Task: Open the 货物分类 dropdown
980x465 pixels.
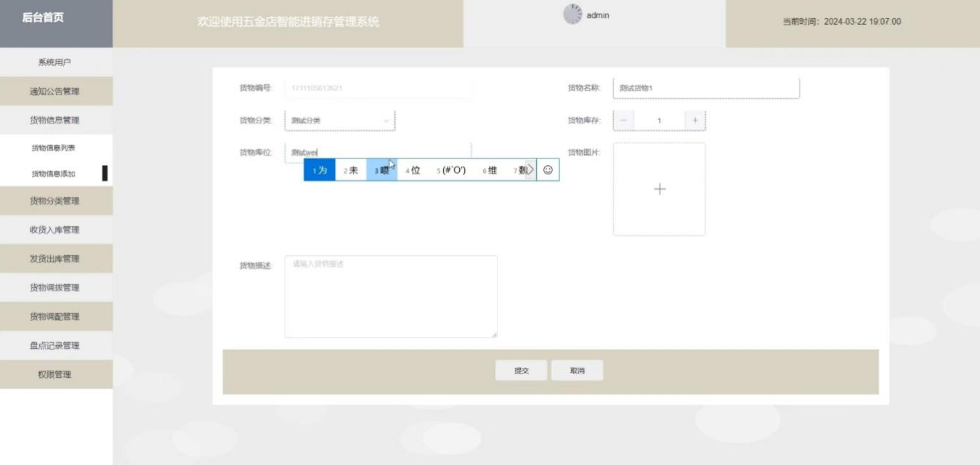Action: click(340, 121)
